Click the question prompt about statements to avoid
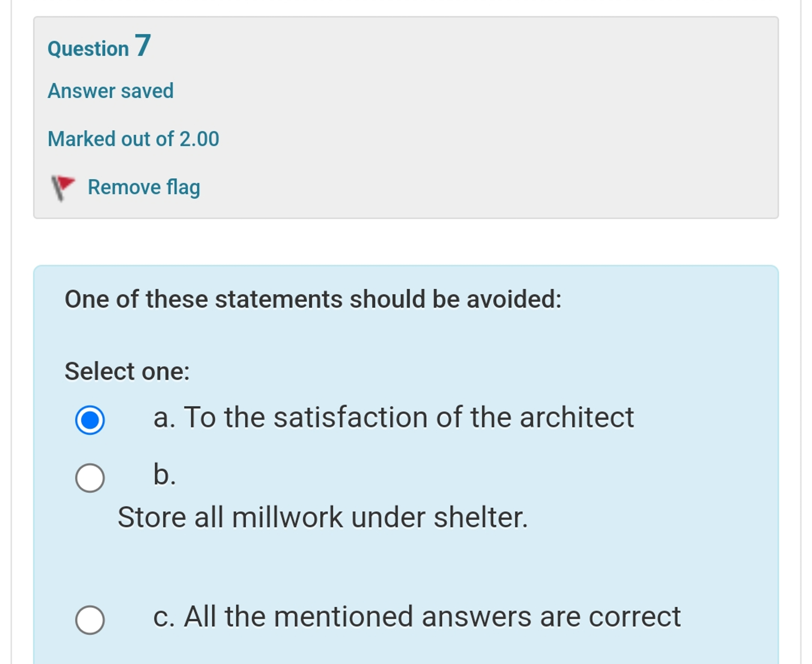Image resolution: width=812 pixels, height=664 pixels. point(314,300)
